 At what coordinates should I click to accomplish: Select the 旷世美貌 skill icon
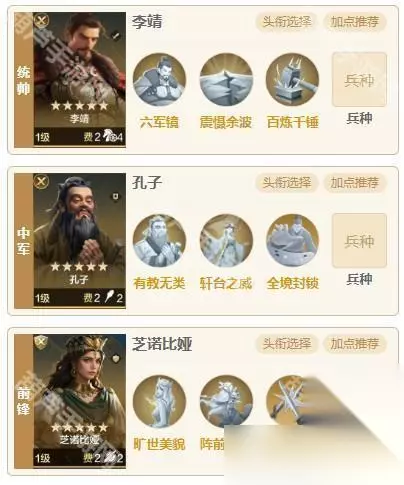pyautogui.click(x=159, y=402)
